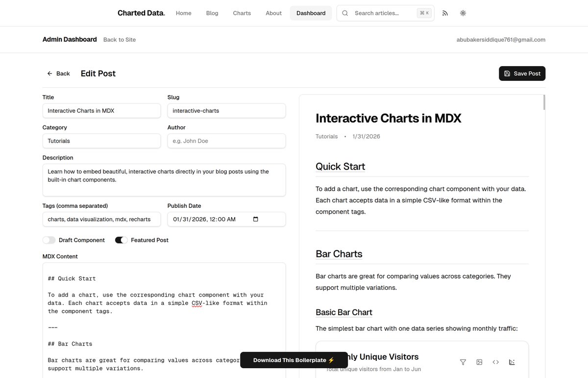Click 'Total unique visitors from Jan to Jun' subtitle
This screenshot has width=588, height=378.
(x=374, y=369)
